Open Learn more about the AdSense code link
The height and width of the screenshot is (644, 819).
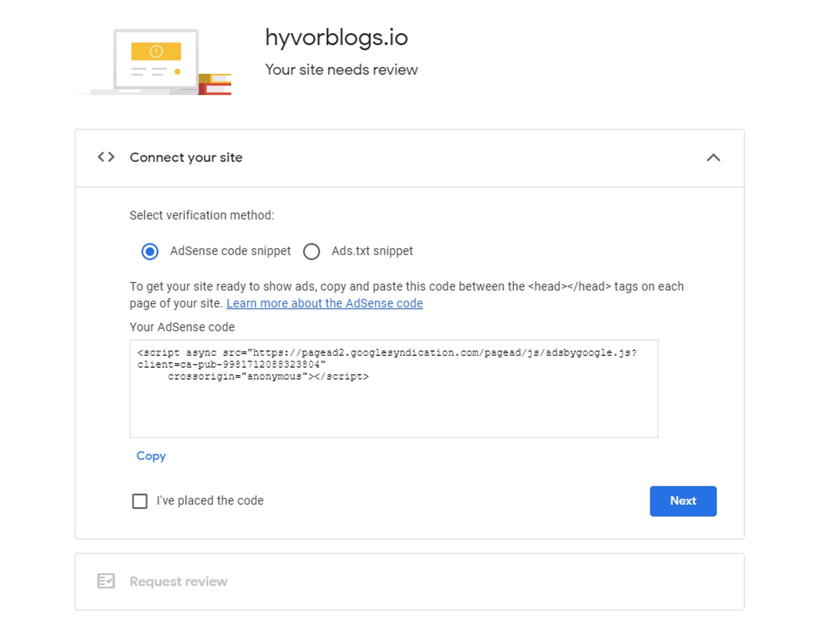325,303
